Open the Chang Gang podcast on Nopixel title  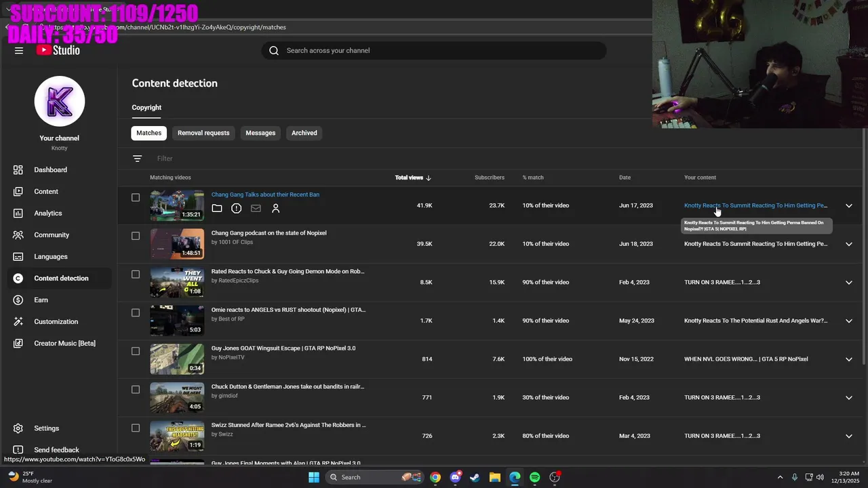269,233
